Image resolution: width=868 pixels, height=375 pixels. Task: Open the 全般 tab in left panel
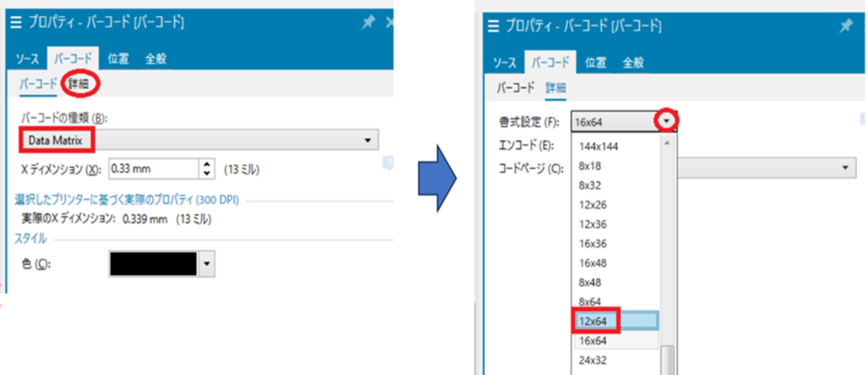[155, 59]
